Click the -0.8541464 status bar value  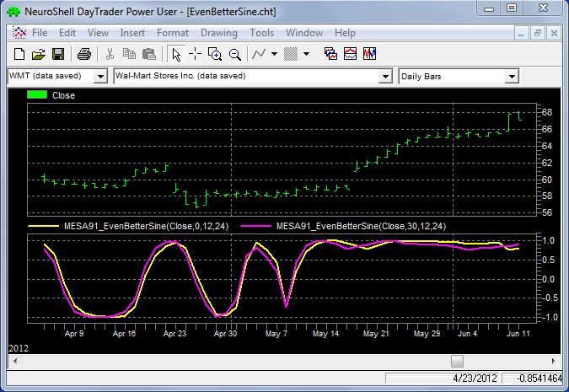tap(539, 379)
